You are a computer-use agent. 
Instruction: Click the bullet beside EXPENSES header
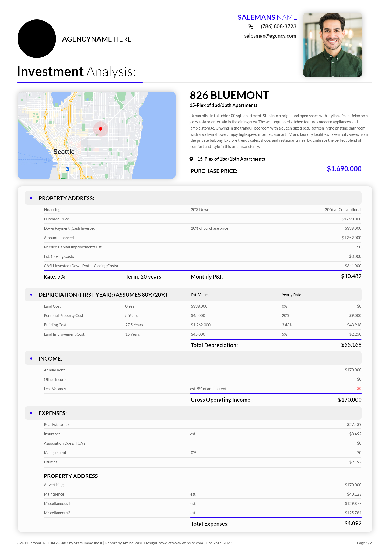(31, 413)
